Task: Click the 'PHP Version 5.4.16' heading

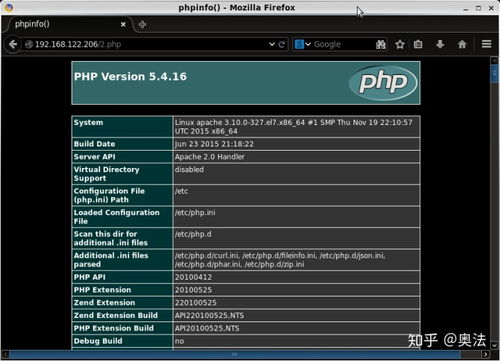Action: tap(130, 77)
